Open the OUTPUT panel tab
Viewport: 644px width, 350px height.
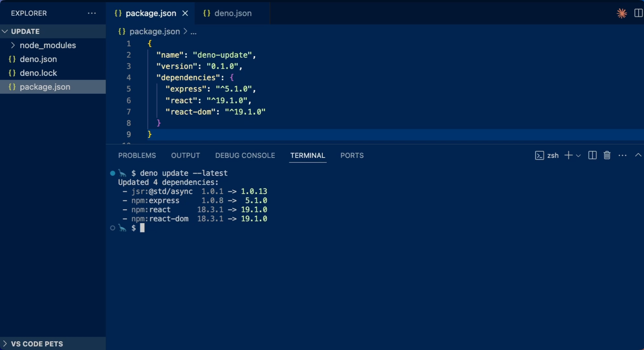pyautogui.click(x=186, y=155)
